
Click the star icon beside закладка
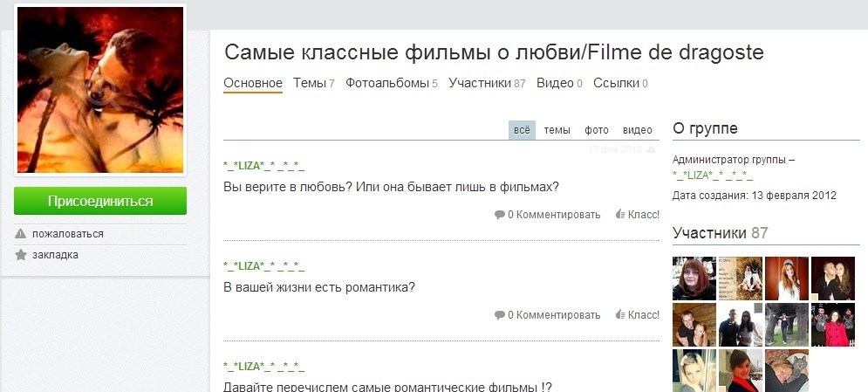pos(21,255)
